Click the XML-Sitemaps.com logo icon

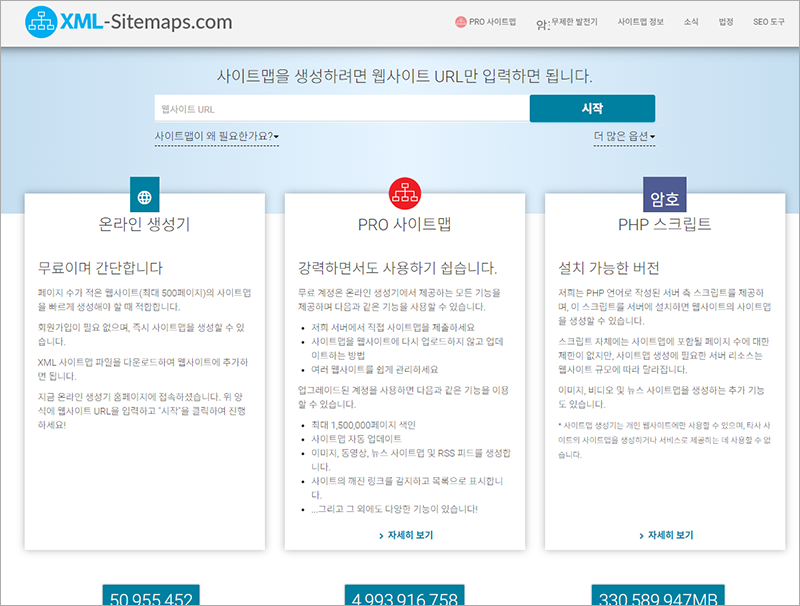pos(41,21)
